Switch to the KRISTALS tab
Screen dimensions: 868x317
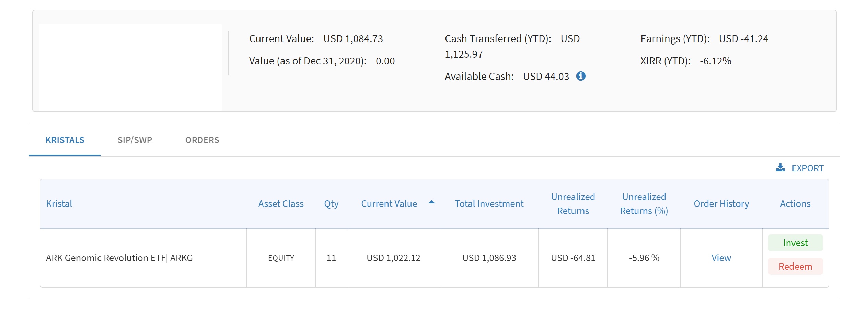pos(65,140)
